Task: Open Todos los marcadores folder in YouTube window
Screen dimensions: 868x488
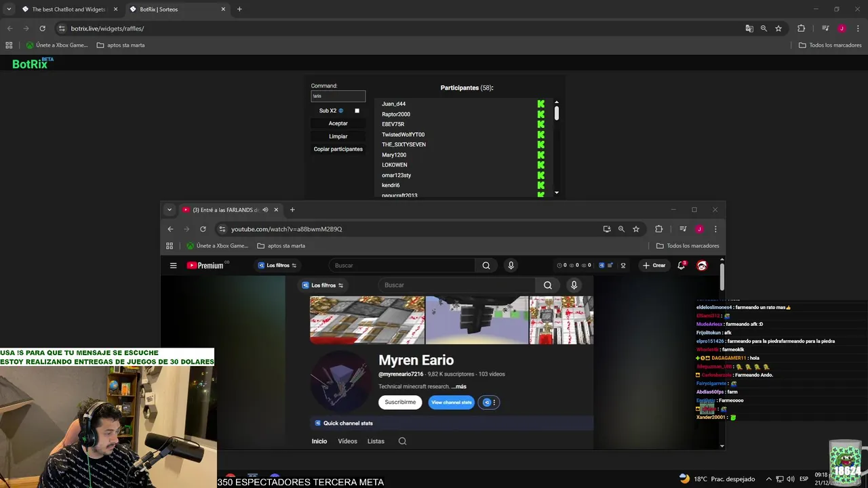Action: (688, 246)
